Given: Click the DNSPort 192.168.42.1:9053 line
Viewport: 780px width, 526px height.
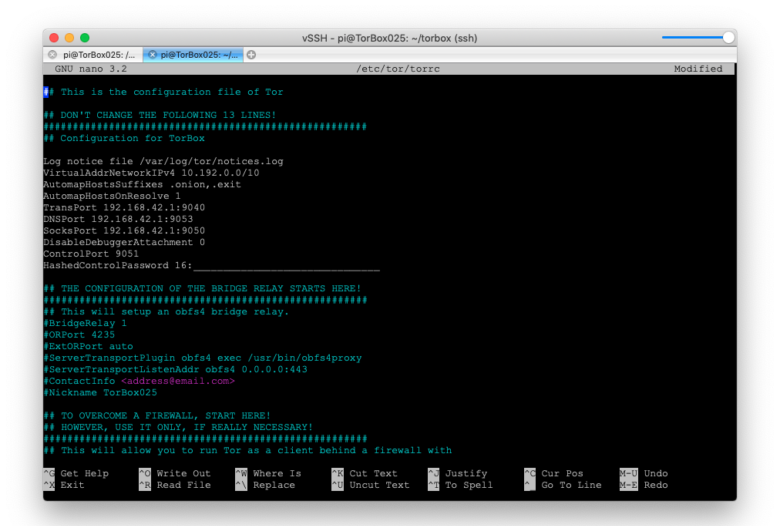Looking at the screenshot, I should (x=118, y=219).
